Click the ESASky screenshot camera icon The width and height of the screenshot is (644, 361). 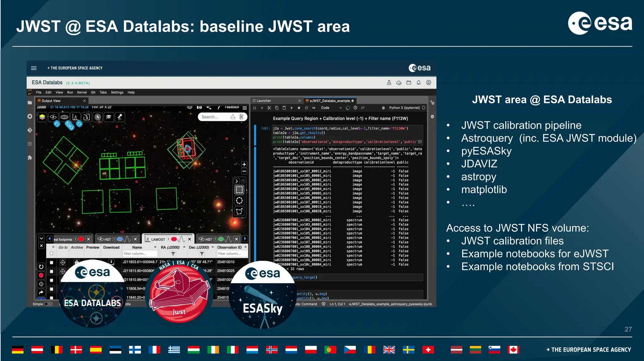coord(199,107)
